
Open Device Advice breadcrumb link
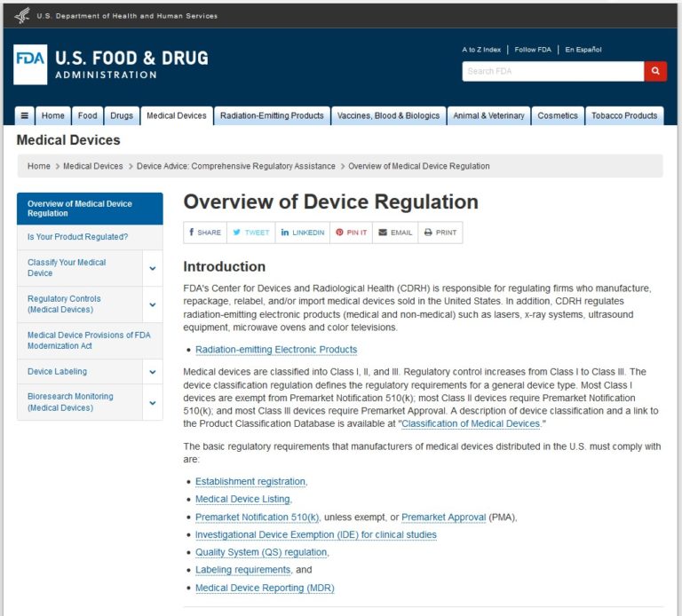click(236, 166)
